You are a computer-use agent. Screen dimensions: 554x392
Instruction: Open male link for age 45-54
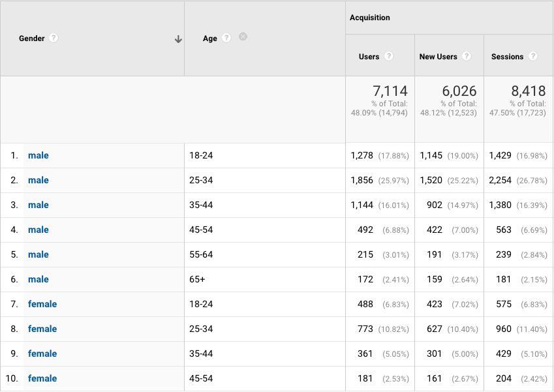(38, 230)
